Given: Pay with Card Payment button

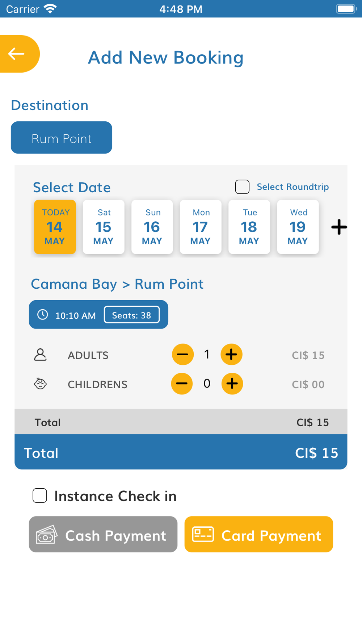Looking at the screenshot, I should pyautogui.click(x=259, y=534).
